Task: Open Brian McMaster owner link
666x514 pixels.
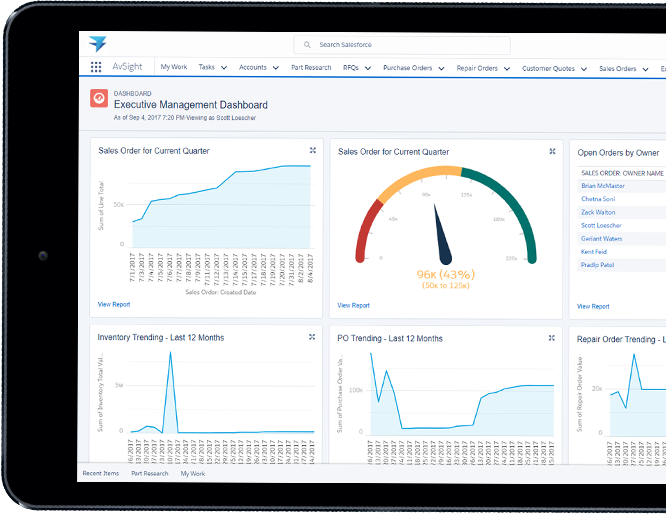Action: click(603, 186)
